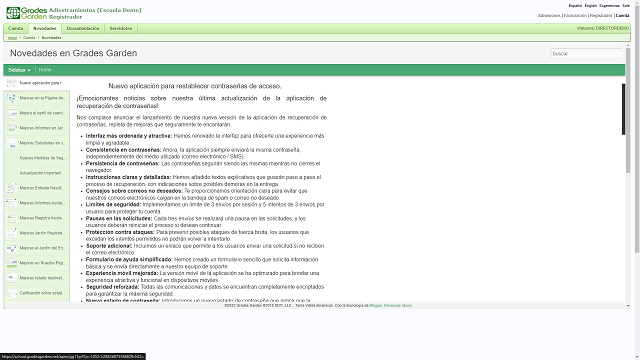Select sidebar item 'Mejoras Informes Asiste...'
Image resolution: width=640 pixels, height=360 pixels.
pyautogui.click(x=37, y=203)
